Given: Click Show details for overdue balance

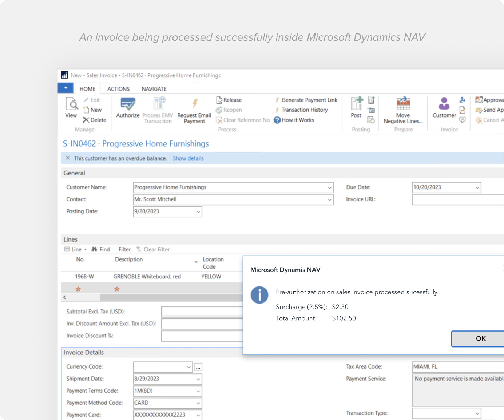Looking at the screenshot, I should point(188,158).
